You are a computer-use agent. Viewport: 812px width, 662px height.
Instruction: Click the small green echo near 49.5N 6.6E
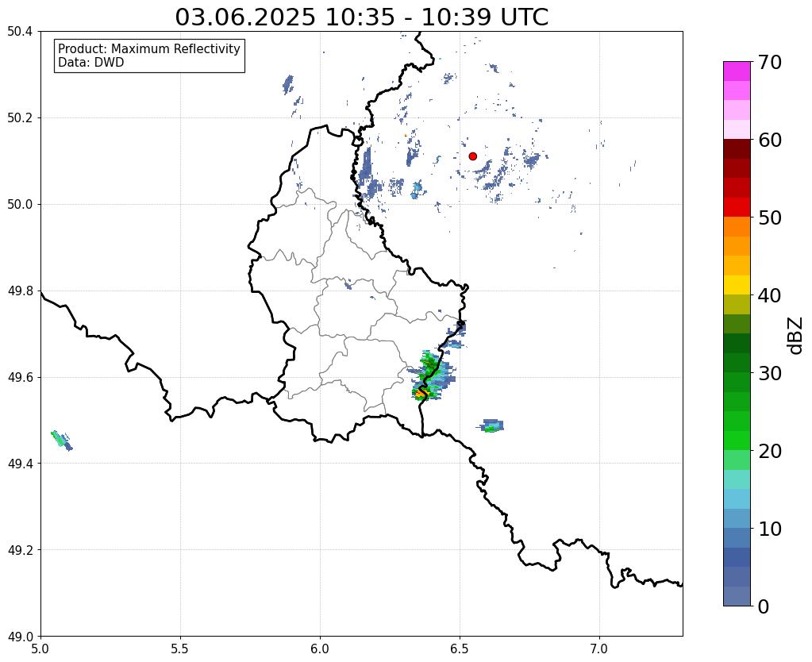(490, 426)
